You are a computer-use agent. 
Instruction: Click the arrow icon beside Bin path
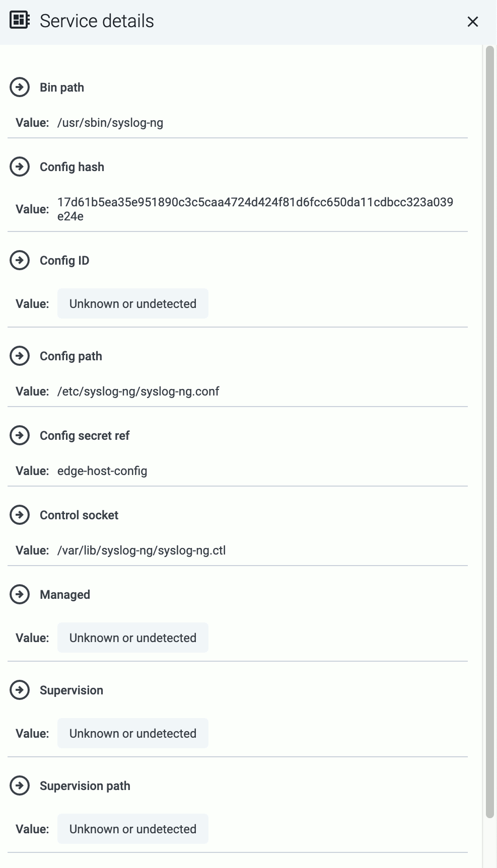(20, 87)
